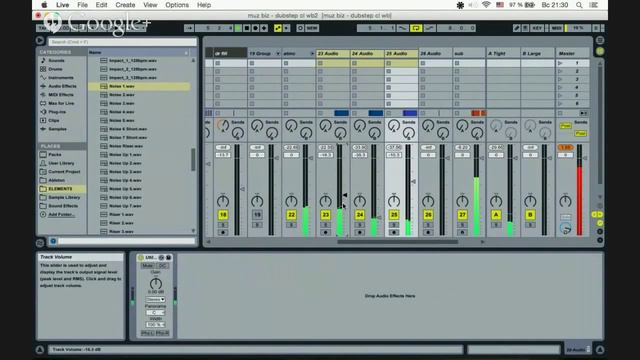
Task: Open the Clips browser category
Action: (54, 120)
